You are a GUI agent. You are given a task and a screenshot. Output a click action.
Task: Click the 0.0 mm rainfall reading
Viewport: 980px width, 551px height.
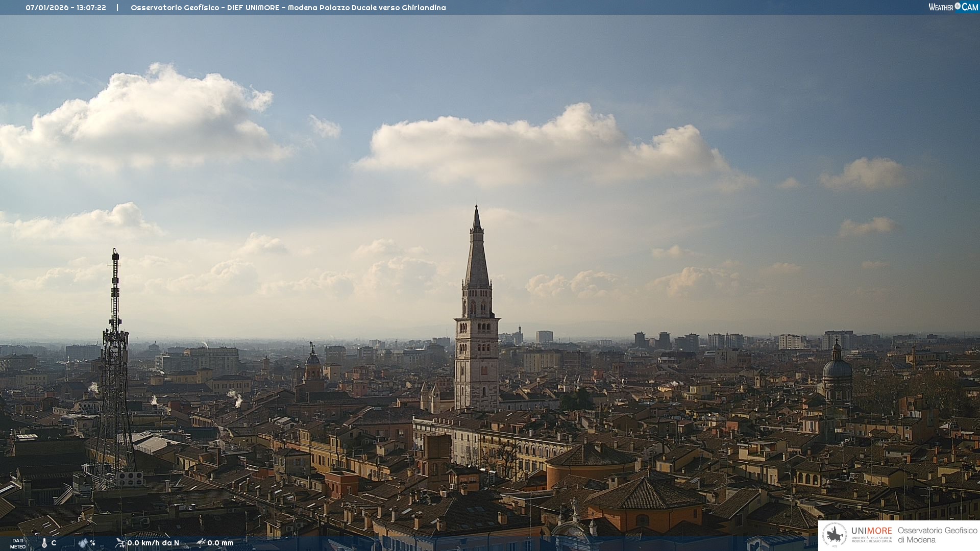click(220, 543)
